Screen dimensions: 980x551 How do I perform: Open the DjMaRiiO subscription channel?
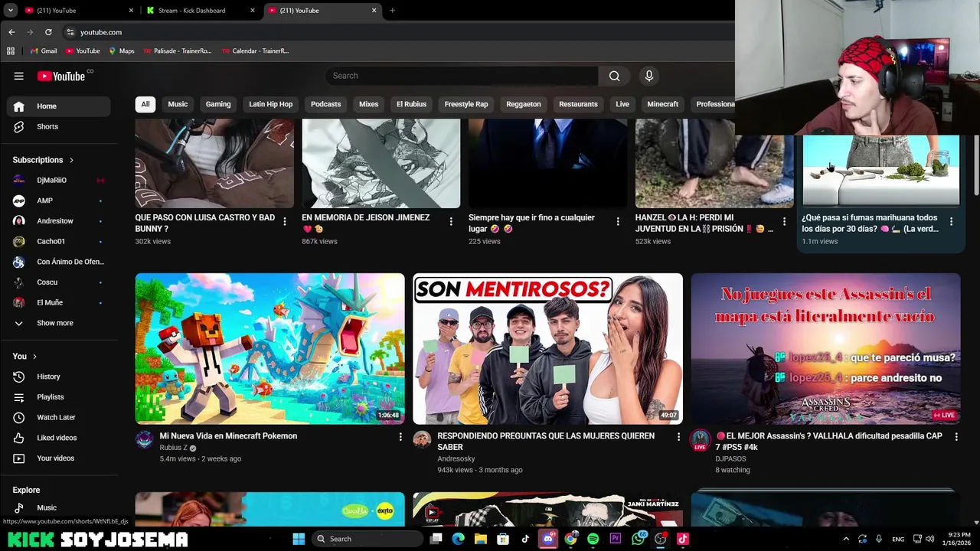59,180
